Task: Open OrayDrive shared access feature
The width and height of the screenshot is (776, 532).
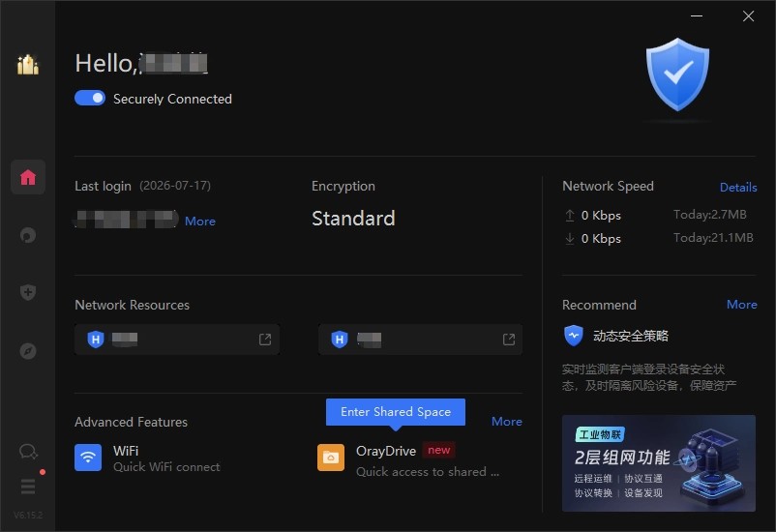Action: click(408, 460)
